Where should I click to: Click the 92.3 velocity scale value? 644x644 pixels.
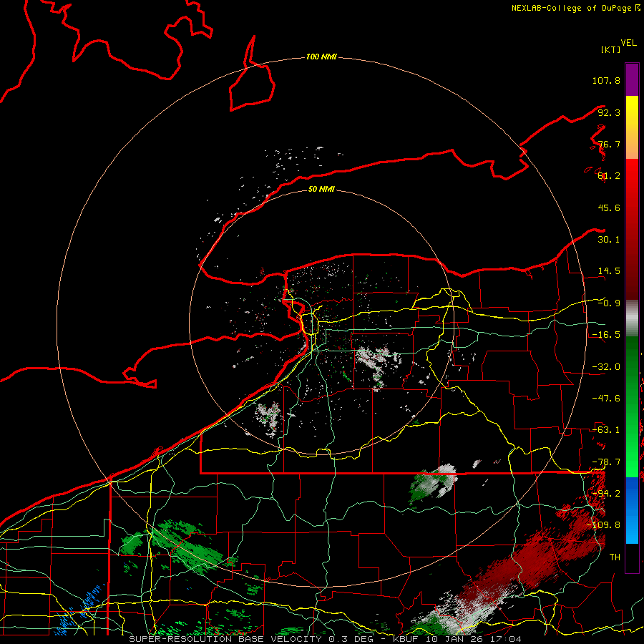pyautogui.click(x=609, y=112)
